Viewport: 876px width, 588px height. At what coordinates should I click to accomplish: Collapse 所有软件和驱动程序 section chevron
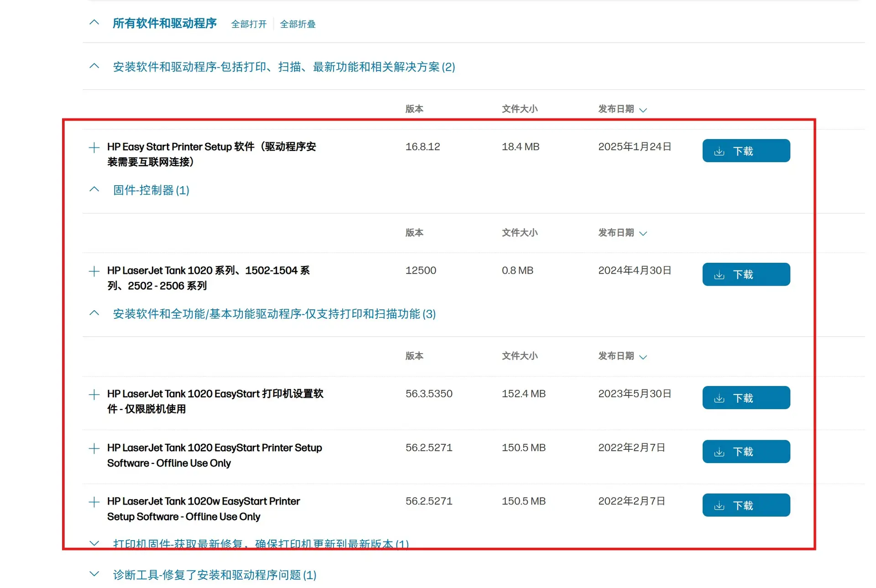tap(94, 22)
